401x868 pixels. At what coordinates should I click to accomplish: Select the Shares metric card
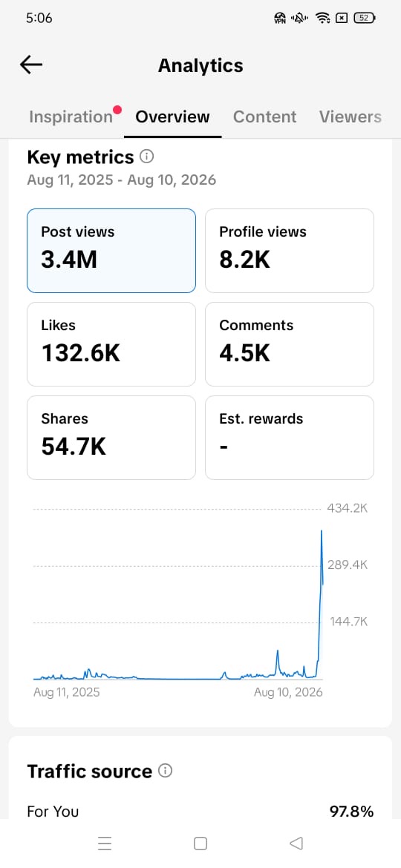click(x=111, y=437)
